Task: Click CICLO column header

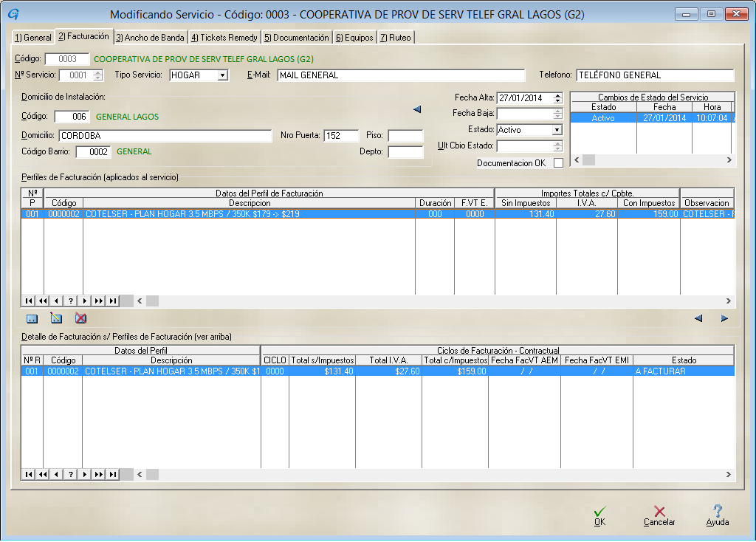Action: click(275, 360)
